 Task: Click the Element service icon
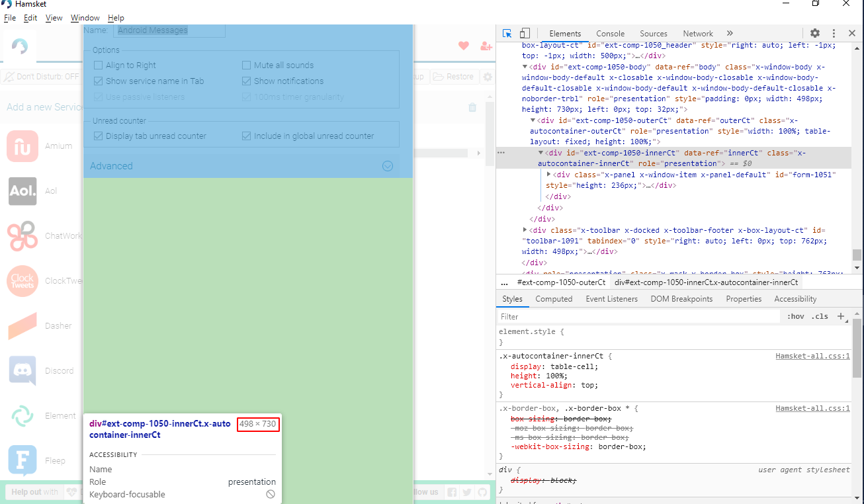pos(22,416)
